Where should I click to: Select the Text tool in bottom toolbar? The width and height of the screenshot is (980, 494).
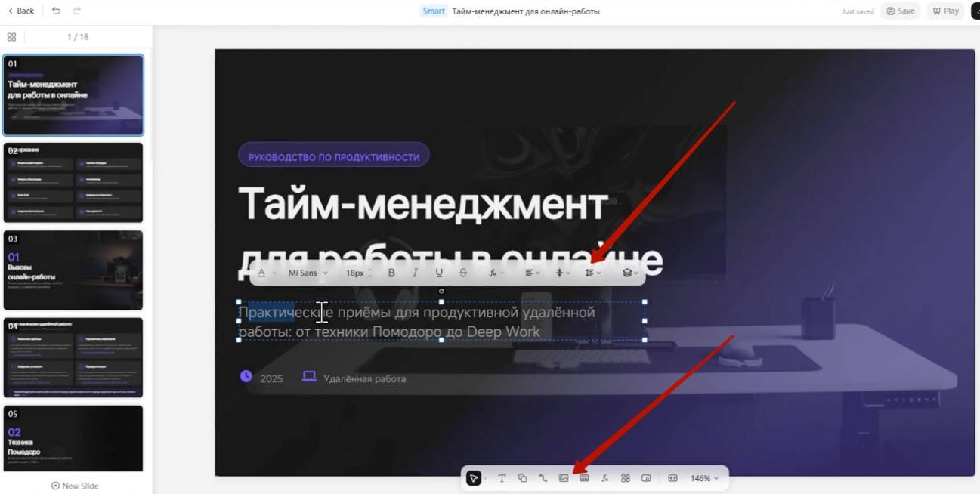point(502,478)
